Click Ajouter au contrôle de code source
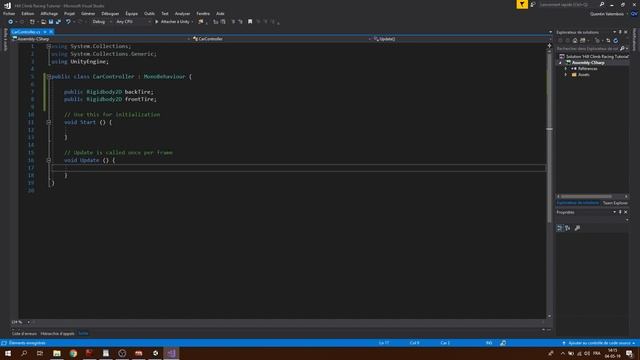Viewport: 640px width, 360px height. [x=599, y=343]
